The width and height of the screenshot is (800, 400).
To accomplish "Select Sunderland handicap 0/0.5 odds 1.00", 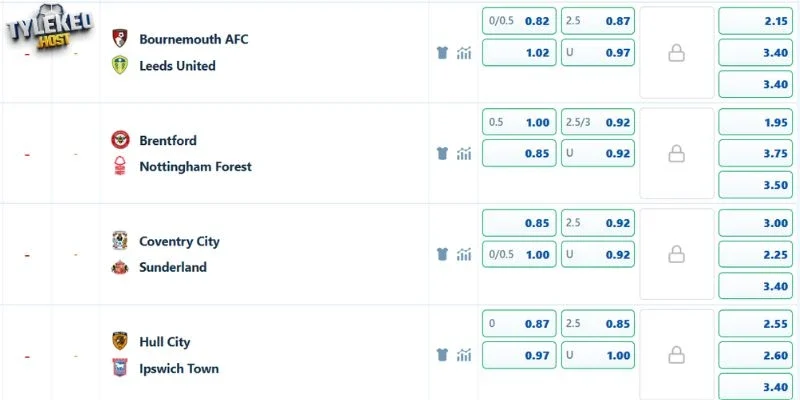I will (519, 255).
